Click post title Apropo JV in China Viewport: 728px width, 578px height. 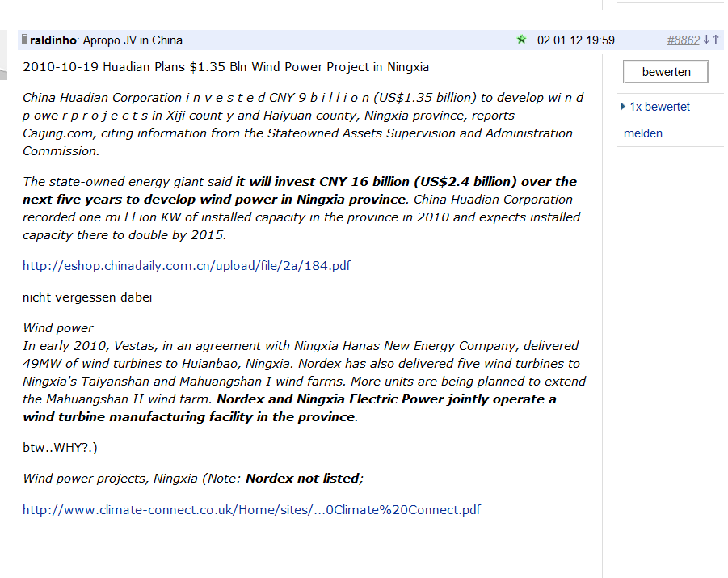click(x=133, y=40)
